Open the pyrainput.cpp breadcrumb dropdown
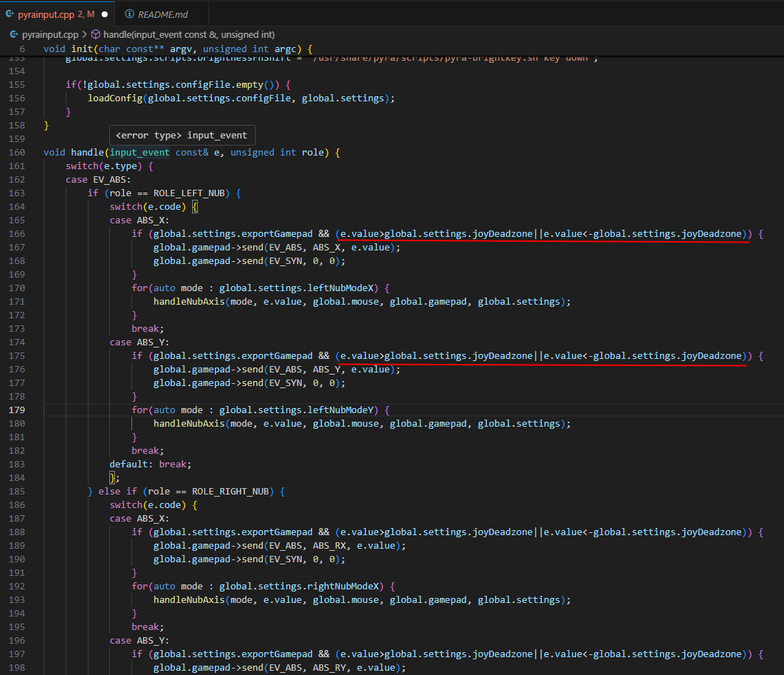The height and width of the screenshot is (675, 784). [51, 34]
